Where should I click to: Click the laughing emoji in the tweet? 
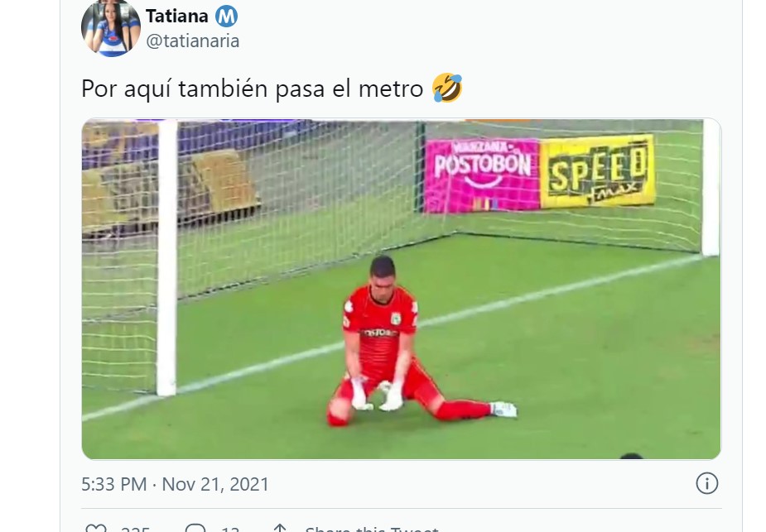pos(447,88)
